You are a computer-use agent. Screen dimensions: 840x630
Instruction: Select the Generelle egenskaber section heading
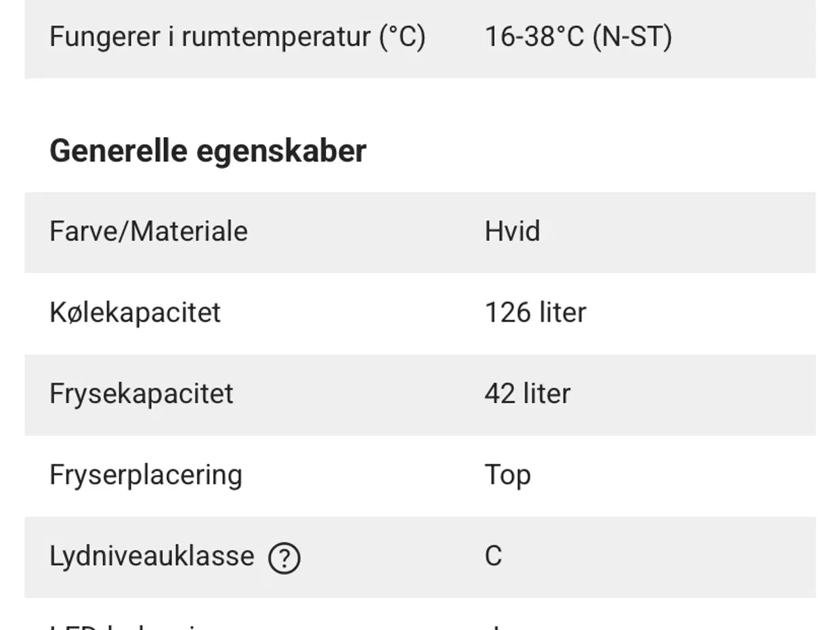(208, 151)
